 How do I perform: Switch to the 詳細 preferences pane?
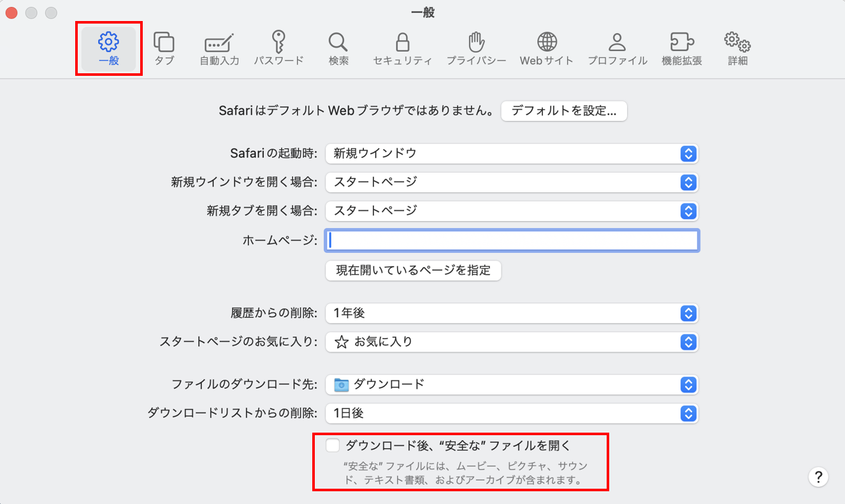click(737, 48)
